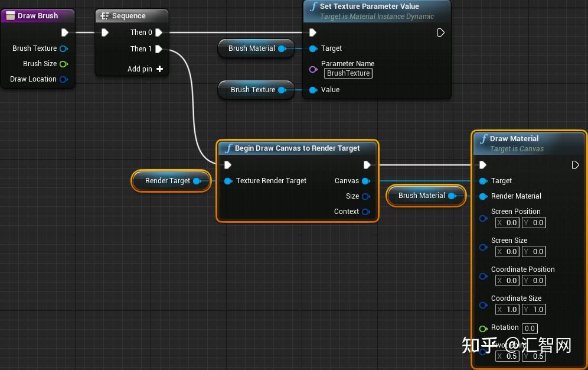Click the Then 0 exec pin on Sequence

pyautogui.click(x=158, y=33)
